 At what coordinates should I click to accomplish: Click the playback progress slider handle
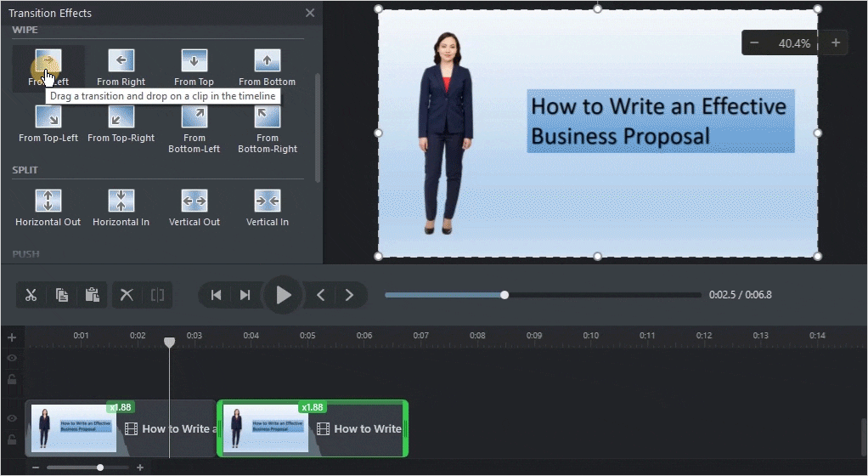click(504, 295)
